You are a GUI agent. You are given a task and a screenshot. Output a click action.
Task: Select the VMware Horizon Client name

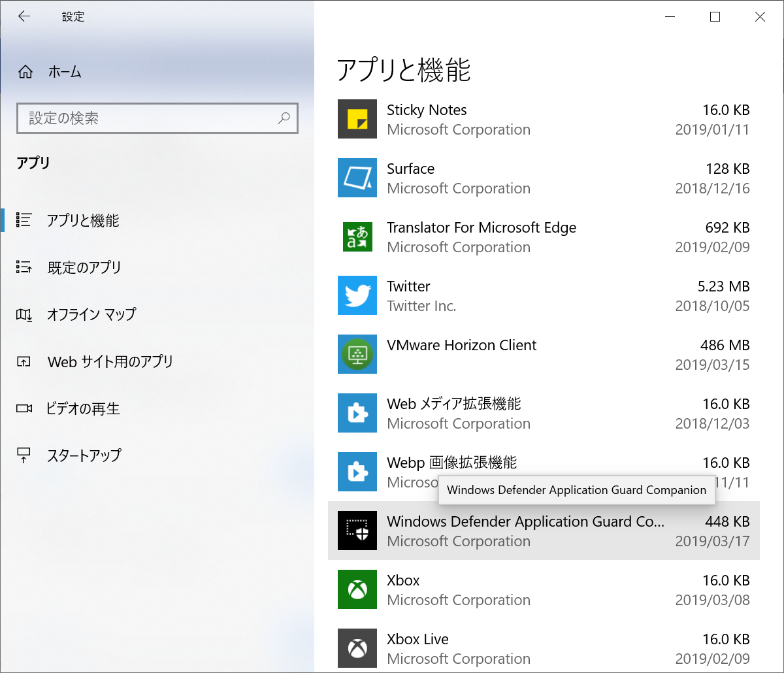pyautogui.click(x=461, y=345)
